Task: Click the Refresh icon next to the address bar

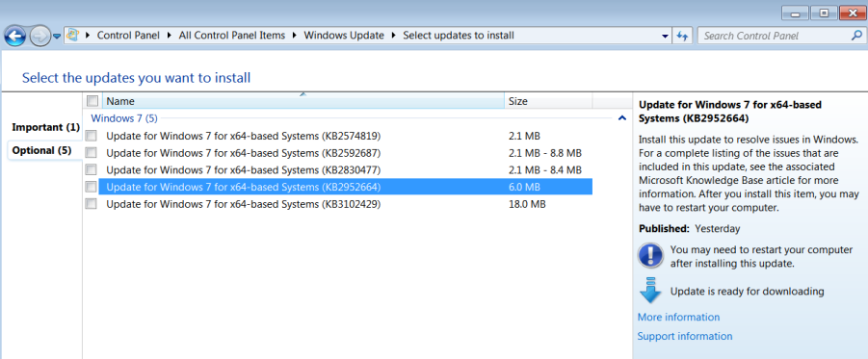Action: click(683, 36)
